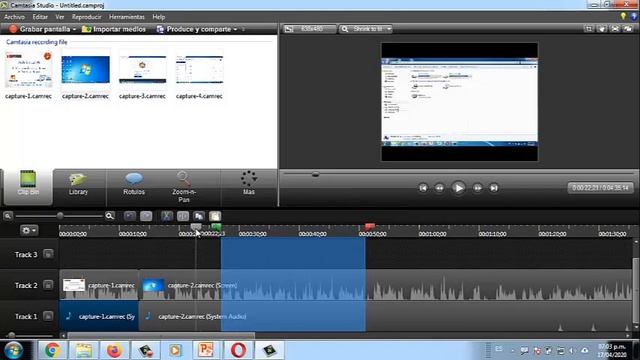Click the timeline horizontal scrollbar
640x360 pixels.
pos(161,336)
